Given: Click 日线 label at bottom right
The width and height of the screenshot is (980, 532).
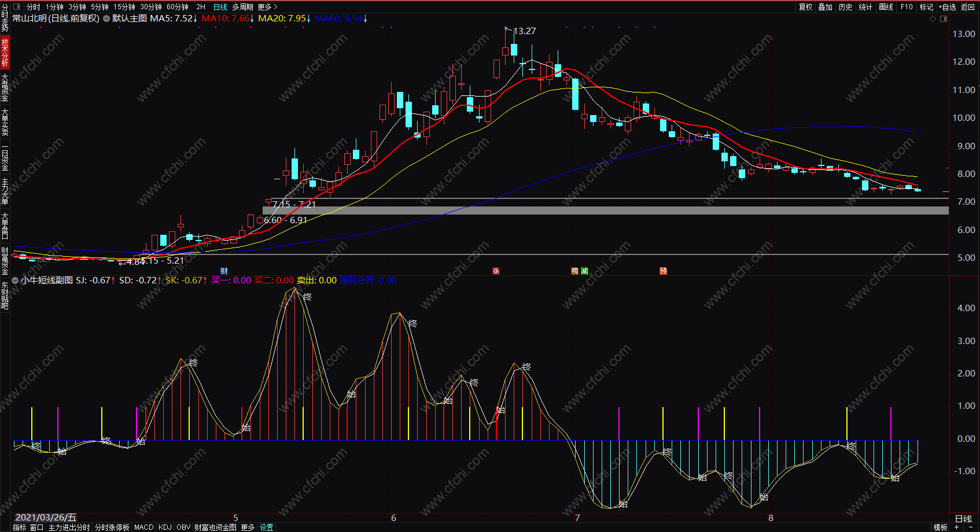Looking at the screenshot, I should point(963,518).
